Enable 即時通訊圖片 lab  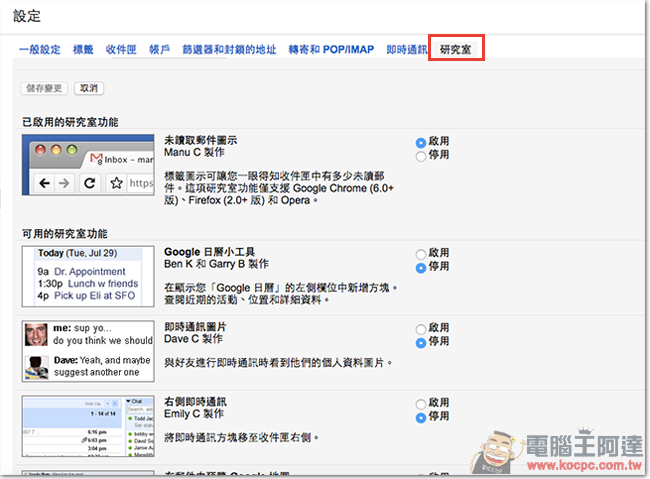pyautogui.click(x=421, y=329)
